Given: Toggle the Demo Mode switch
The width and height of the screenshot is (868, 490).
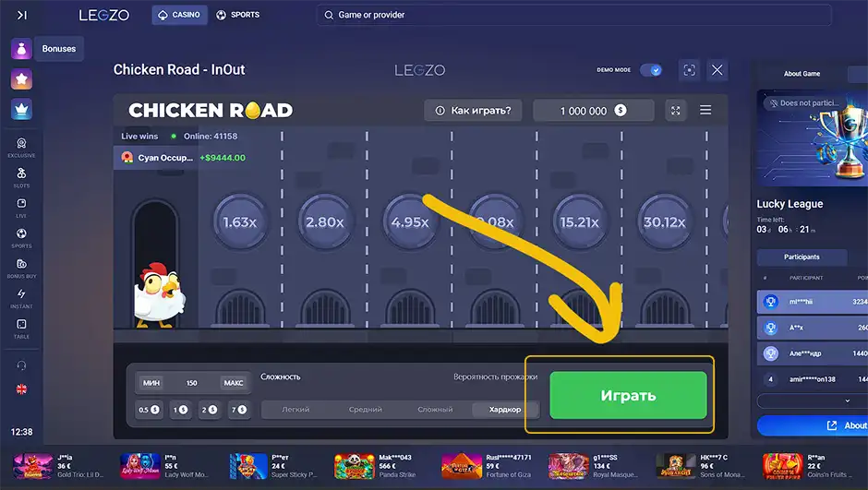Looking at the screenshot, I should 651,70.
